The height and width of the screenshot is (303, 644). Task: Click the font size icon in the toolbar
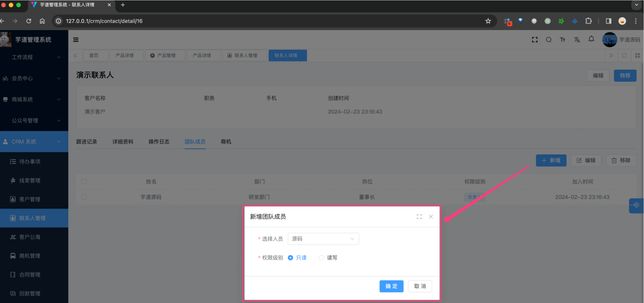click(x=563, y=40)
